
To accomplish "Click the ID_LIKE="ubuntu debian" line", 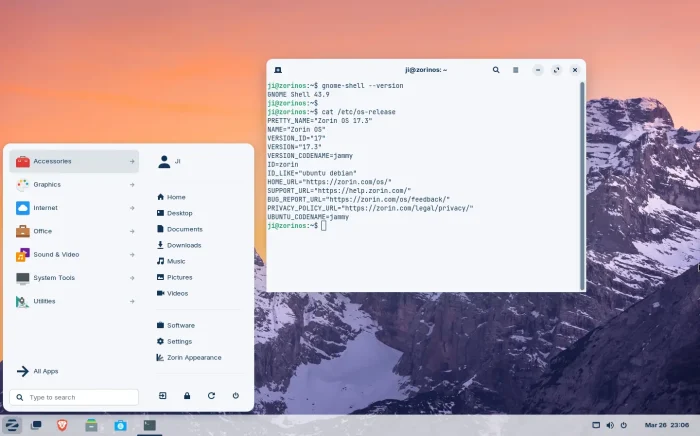I will pyautogui.click(x=312, y=173).
